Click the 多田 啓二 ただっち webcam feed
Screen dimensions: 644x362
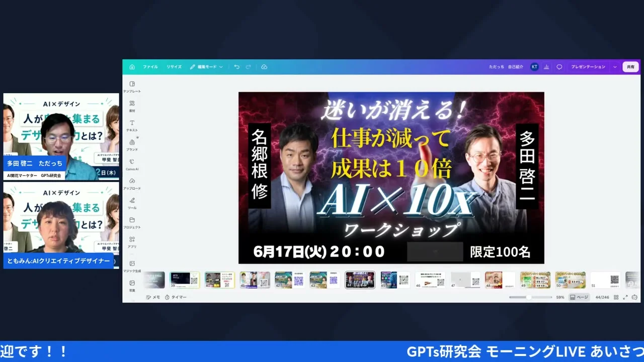tap(61, 137)
